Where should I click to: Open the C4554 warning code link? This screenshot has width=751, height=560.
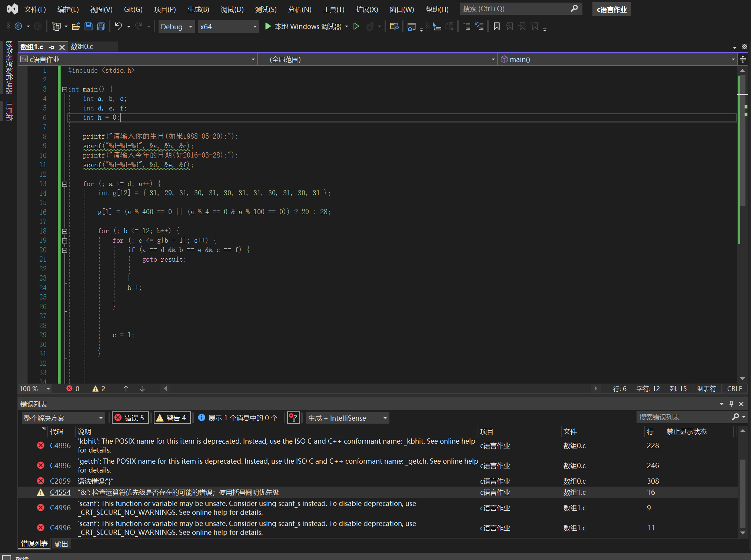click(x=60, y=492)
